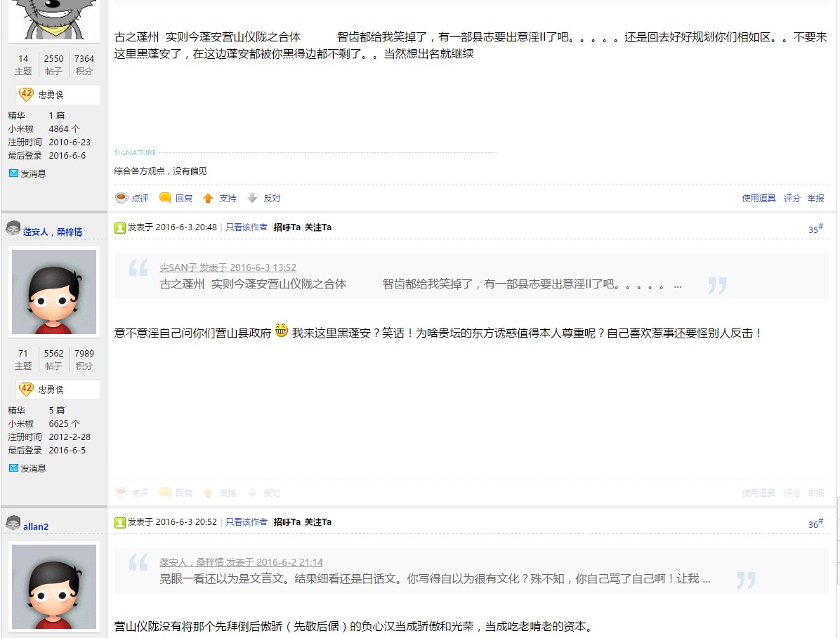Viewport: 840px width, 638px height.
Task: Click the 点评 comment icon under the first post
Action: [122, 198]
